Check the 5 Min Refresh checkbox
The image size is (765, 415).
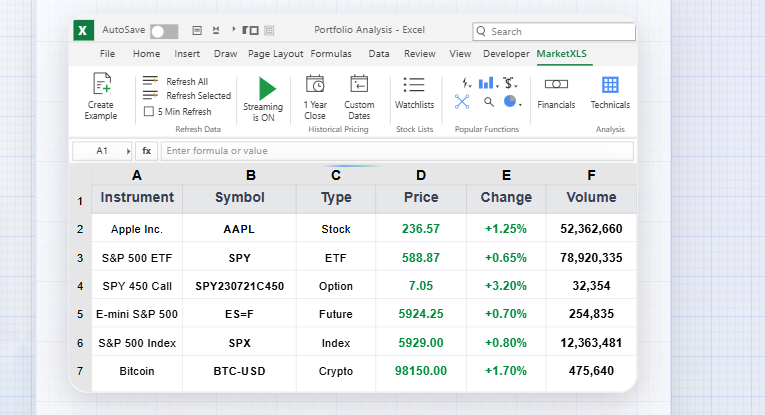coord(149,112)
